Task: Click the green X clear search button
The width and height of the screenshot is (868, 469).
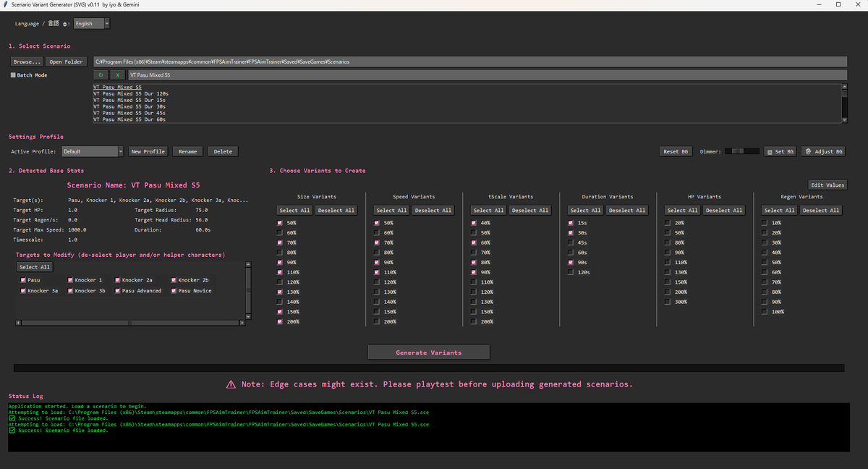Action: (117, 75)
